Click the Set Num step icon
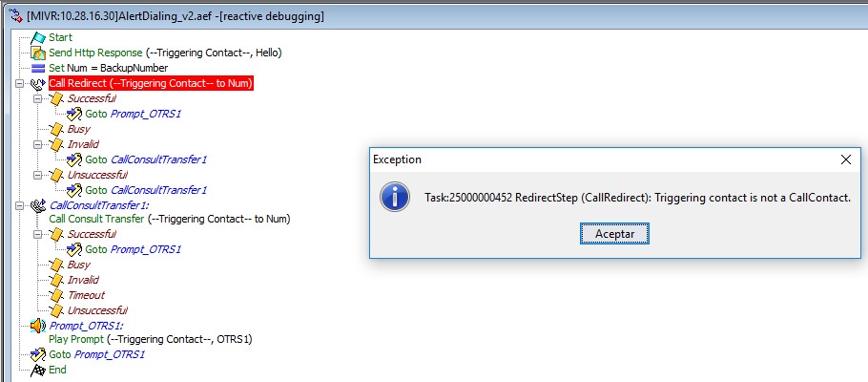The image size is (868, 382). pyautogui.click(x=38, y=68)
